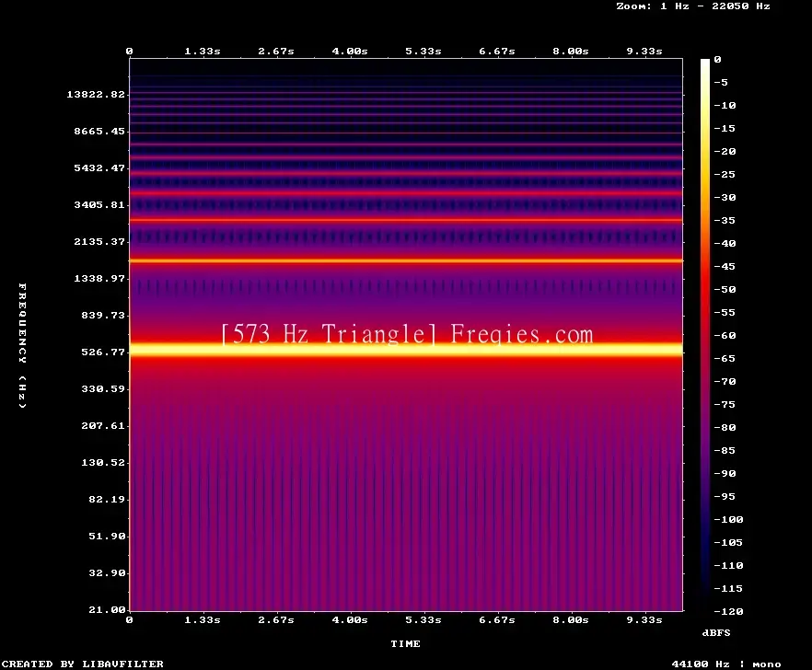Screen dimensions: 812x670
Task: Click "6.67s" on the bottom time axis
Action: click(496, 619)
